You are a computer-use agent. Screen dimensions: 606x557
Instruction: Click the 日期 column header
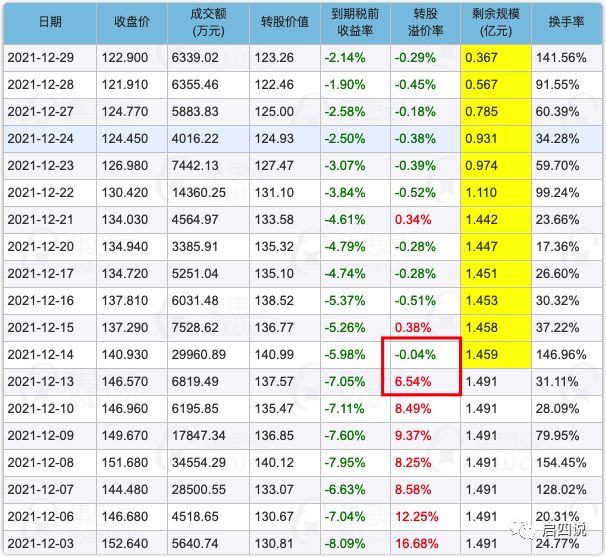(x=50, y=23)
